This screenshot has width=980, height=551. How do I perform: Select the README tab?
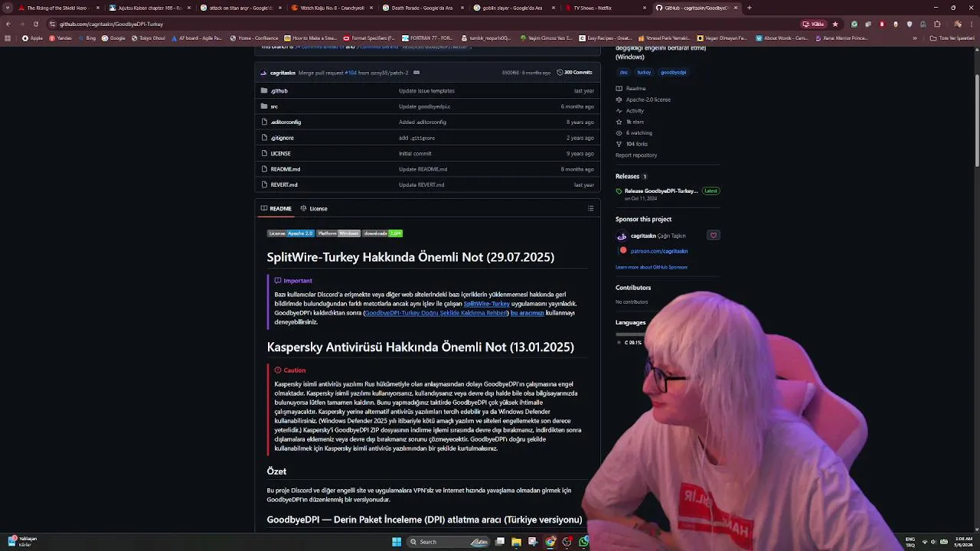[276, 208]
